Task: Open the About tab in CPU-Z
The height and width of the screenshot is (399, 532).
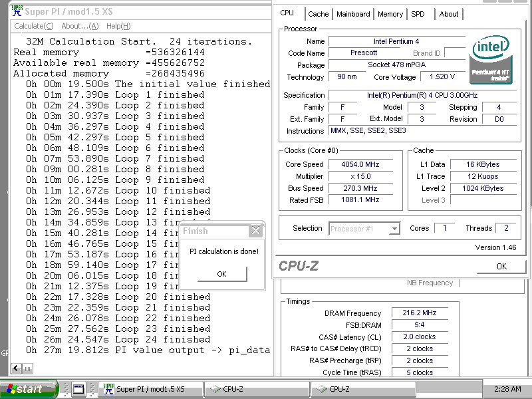Action: click(x=448, y=14)
